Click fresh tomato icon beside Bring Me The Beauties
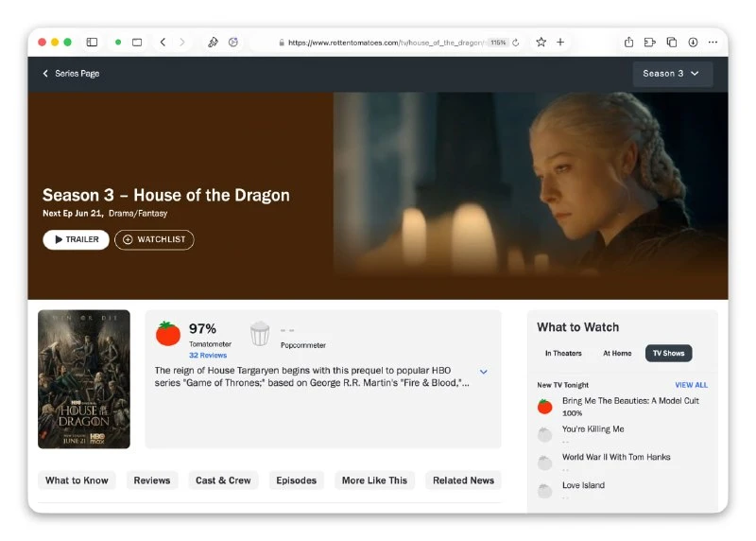This screenshot has height=541, width=756. pos(545,407)
